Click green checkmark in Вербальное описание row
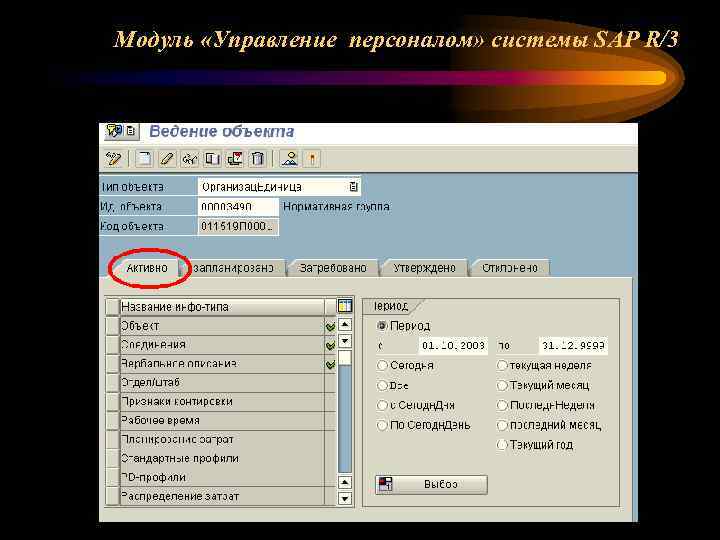Viewport: 720px width, 540px height. [x=330, y=365]
